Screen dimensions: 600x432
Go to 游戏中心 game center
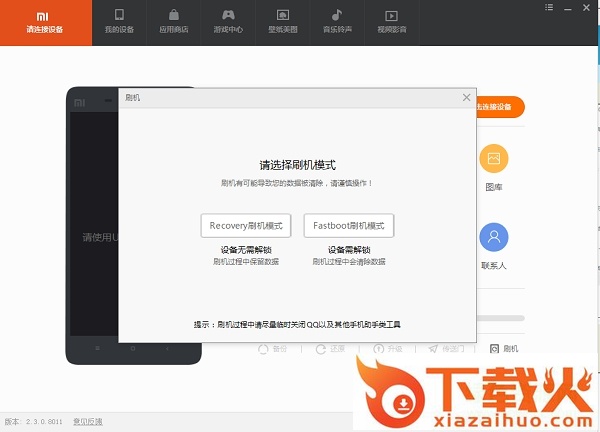[x=228, y=22]
